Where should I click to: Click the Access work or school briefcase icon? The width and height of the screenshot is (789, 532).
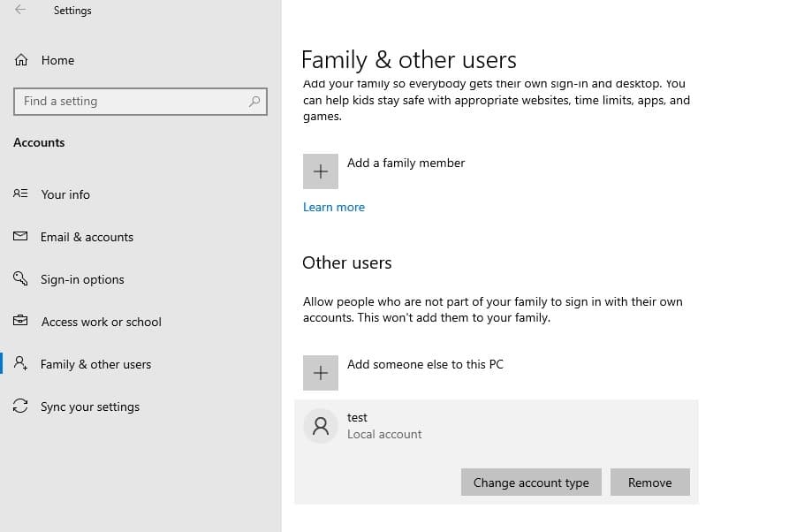21,322
